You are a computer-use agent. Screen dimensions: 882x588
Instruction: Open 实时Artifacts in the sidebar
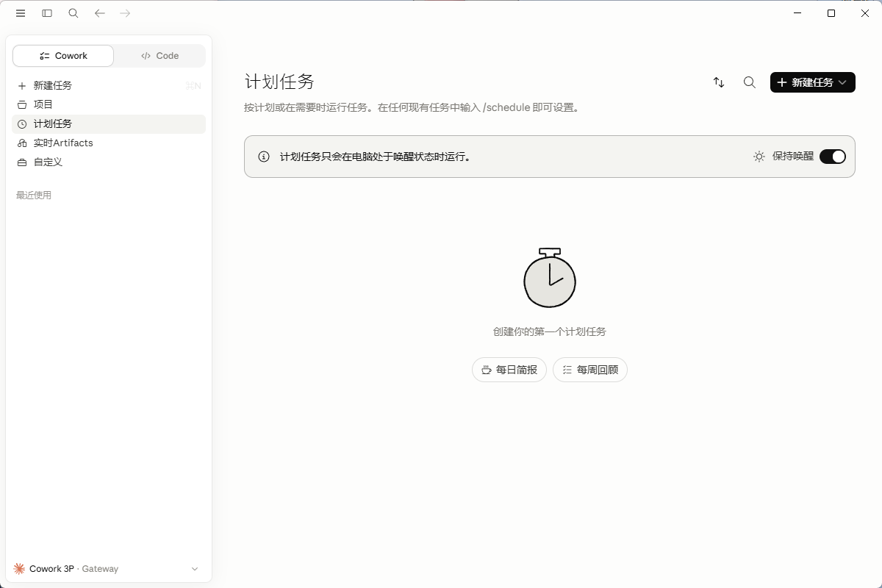coord(109,143)
